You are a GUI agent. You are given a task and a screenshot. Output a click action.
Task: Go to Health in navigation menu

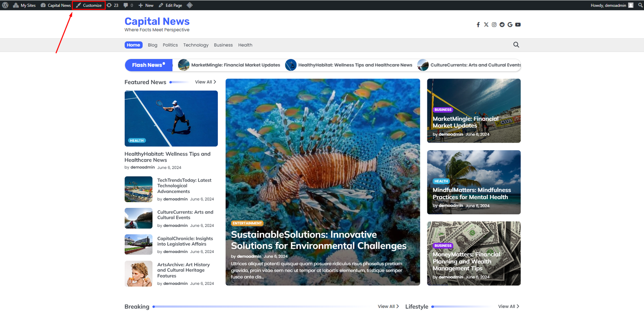(x=245, y=45)
